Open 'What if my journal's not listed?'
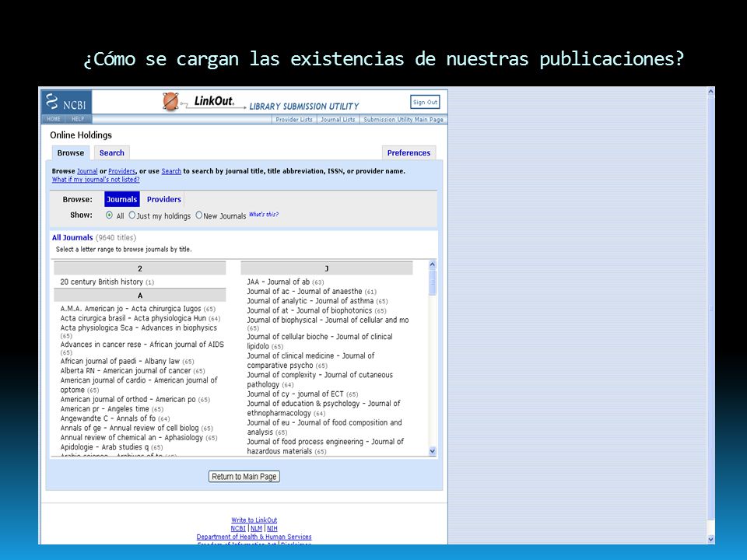The image size is (747, 560). [x=96, y=180]
